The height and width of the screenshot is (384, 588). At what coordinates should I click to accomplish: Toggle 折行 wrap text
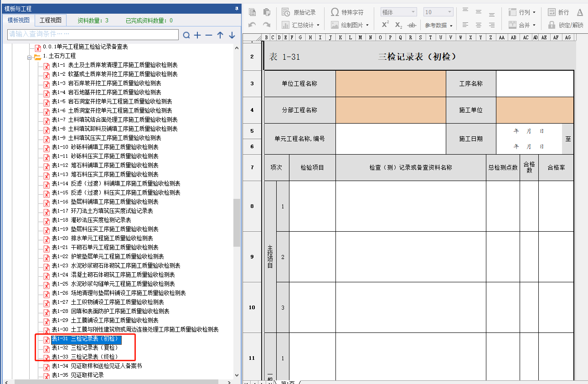coord(558,12)
